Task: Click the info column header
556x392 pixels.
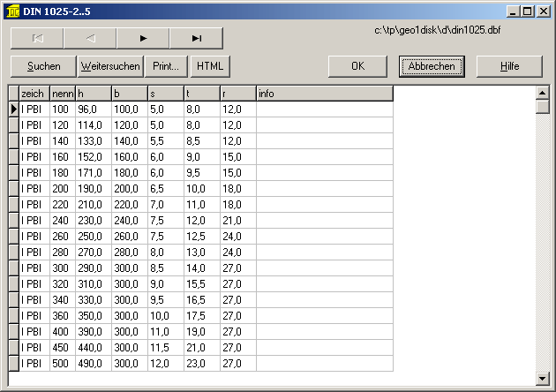Action: 323,93
